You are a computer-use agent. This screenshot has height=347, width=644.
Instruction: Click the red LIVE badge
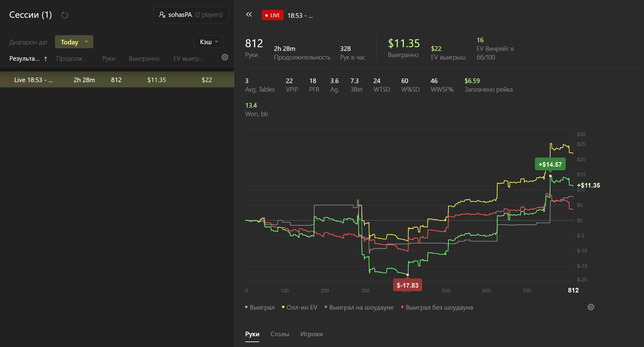pos(272,15)
